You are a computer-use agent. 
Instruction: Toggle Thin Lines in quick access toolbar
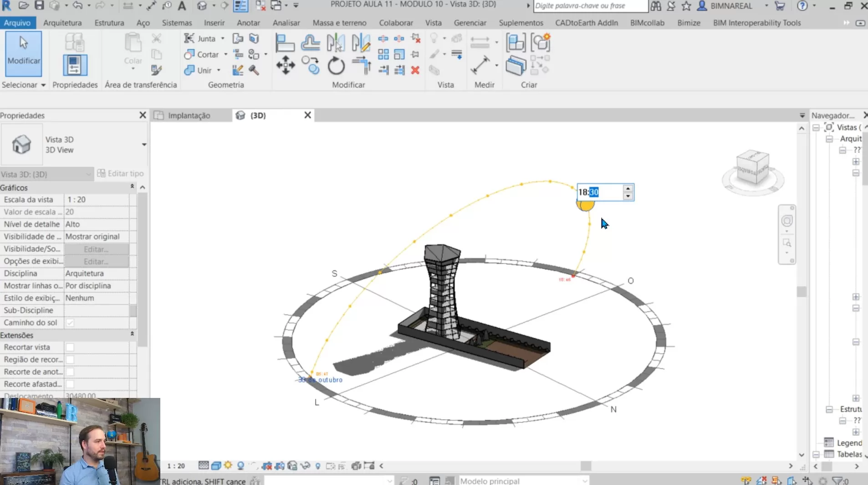pyautogui.click(x=240, y=5)
